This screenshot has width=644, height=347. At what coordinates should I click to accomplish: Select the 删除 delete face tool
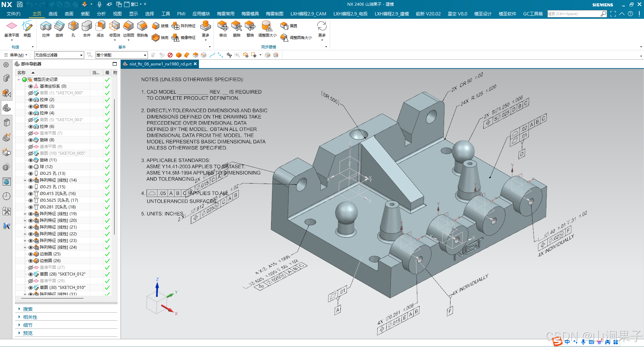237,29
